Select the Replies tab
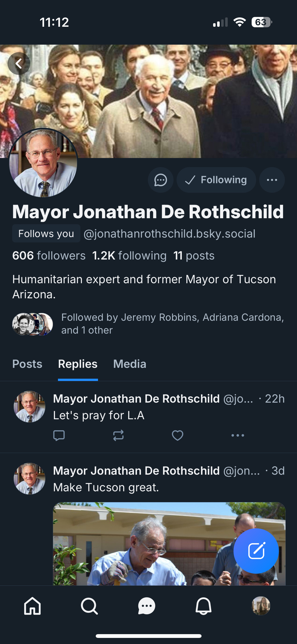This screenshot has width=297, height=644. [78, 364]
